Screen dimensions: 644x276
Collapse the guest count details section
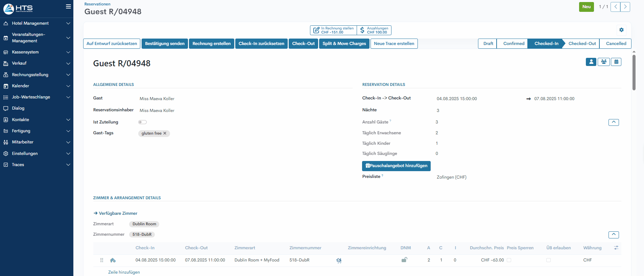click(614, 122)
